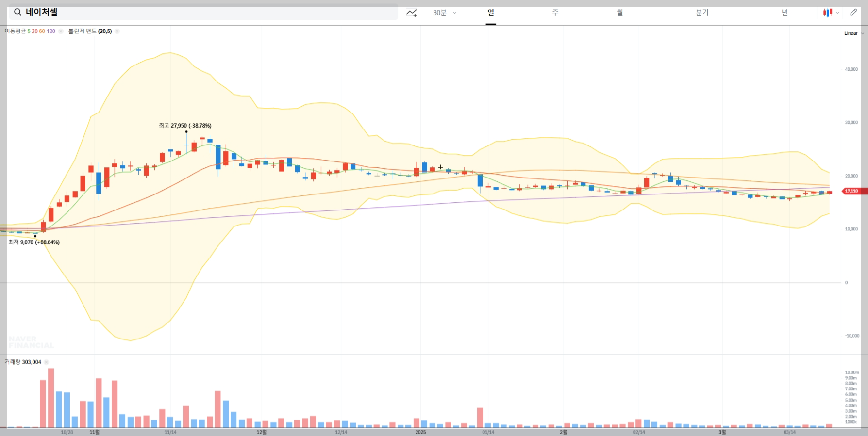Open the candlestick chart type selector

[831, 13]
